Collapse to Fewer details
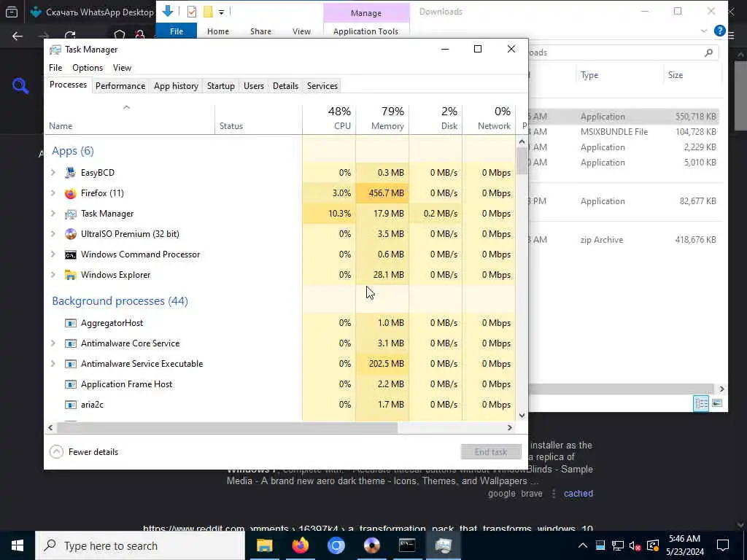 (x=84, y=452)
